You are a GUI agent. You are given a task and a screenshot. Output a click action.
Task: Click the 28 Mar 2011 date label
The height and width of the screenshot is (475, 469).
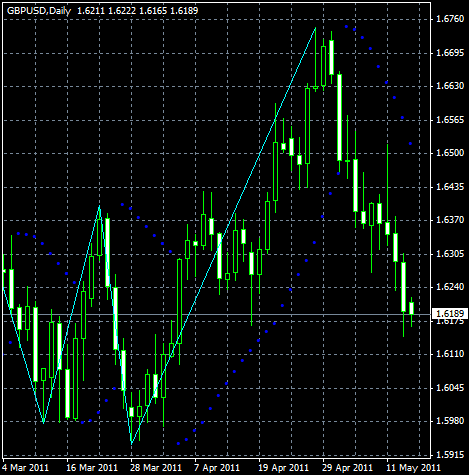(x=156, y=468)
